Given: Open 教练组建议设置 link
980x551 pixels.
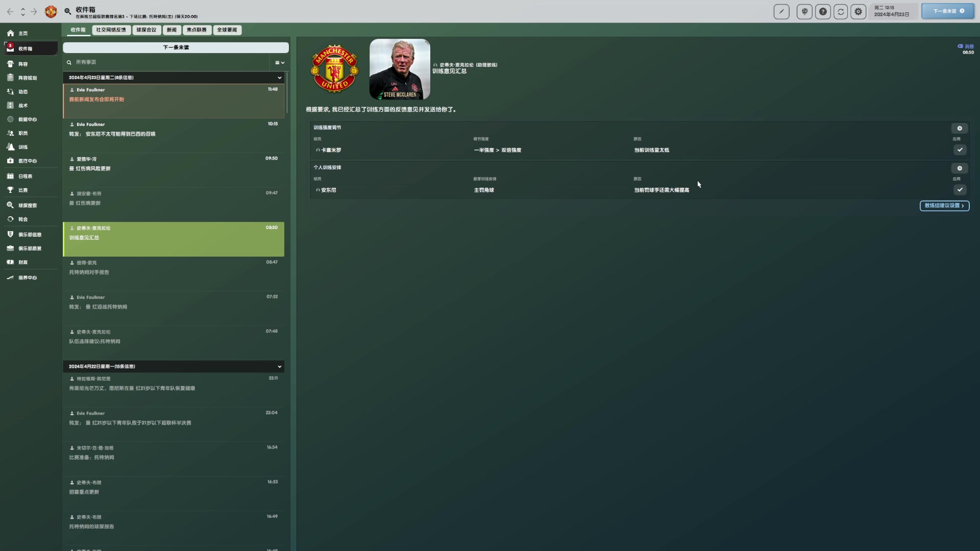Looking at the screenshot, I should (944, 206).
